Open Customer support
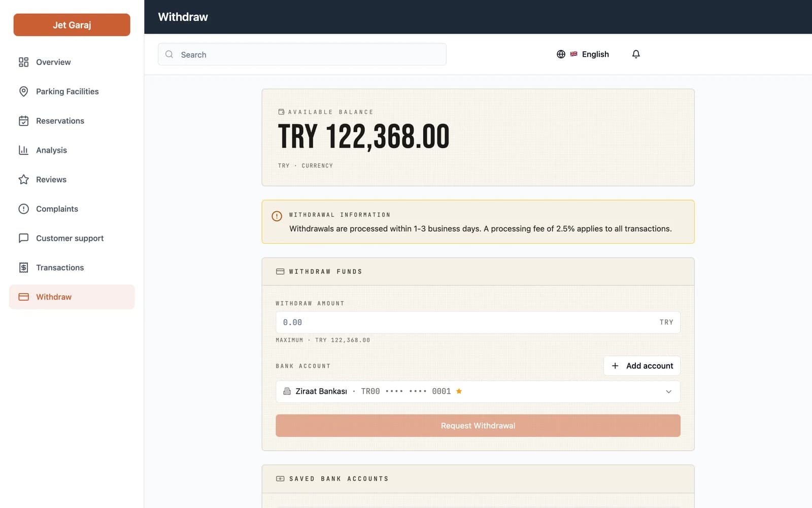 pos(72,238)
